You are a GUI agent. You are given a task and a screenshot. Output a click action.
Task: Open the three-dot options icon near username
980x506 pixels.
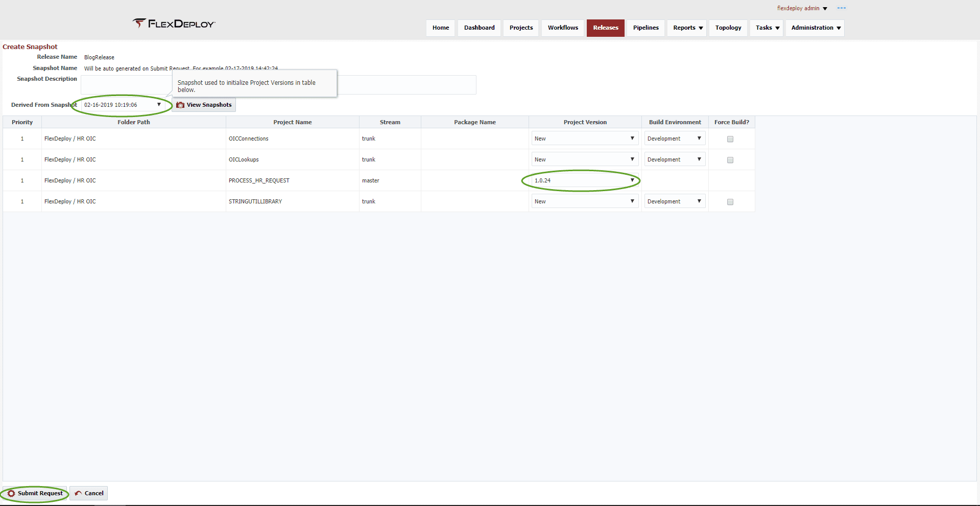coord(842,8)
